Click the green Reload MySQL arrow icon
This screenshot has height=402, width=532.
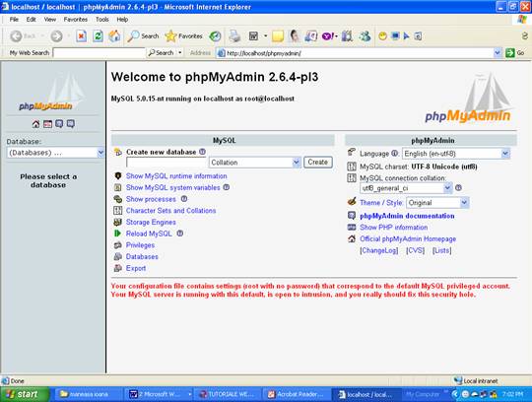click(118, 234)
